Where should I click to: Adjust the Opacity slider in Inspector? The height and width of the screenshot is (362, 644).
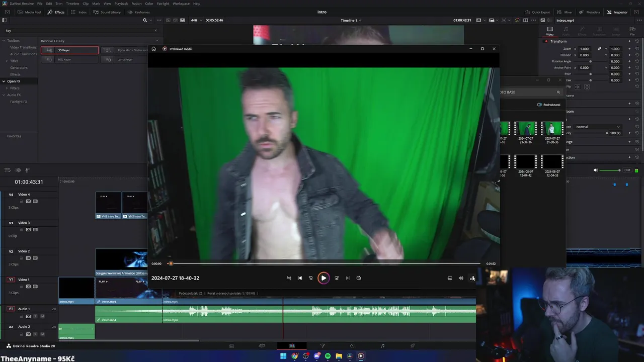click(591, 133)
